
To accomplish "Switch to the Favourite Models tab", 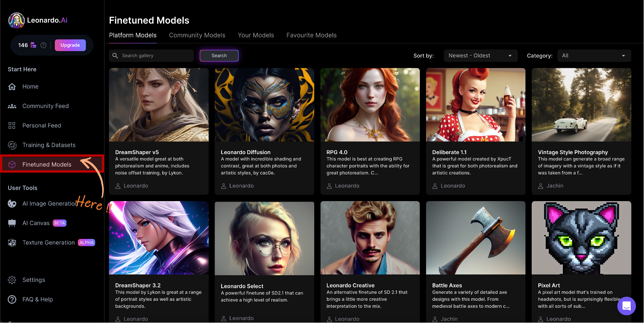I will coord(311,35).
